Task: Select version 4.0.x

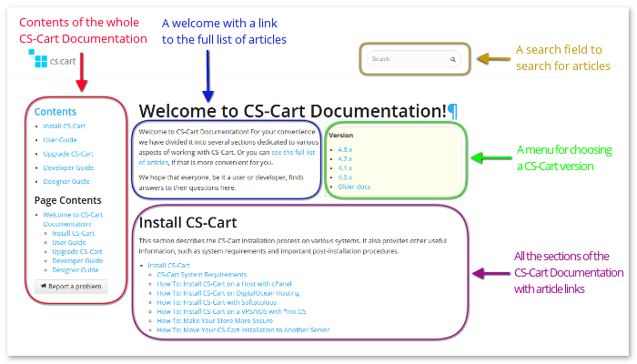Action: tap(345, 177)
